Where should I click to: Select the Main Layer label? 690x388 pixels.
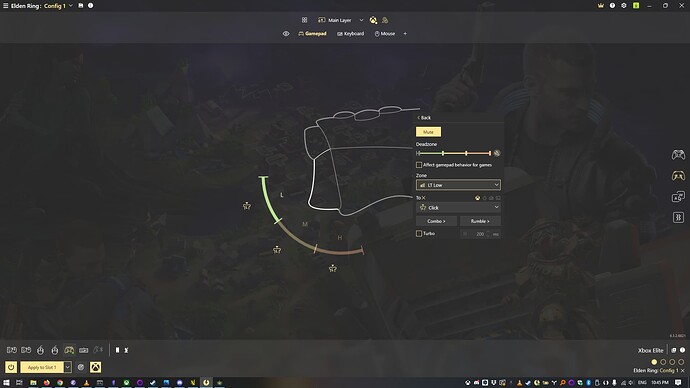click(340, 20)
